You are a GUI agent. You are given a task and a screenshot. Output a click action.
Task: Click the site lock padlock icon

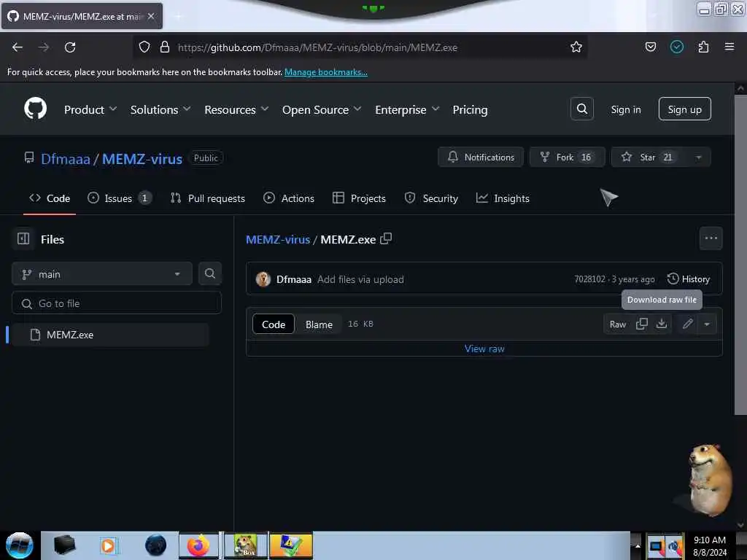(165, 47)
